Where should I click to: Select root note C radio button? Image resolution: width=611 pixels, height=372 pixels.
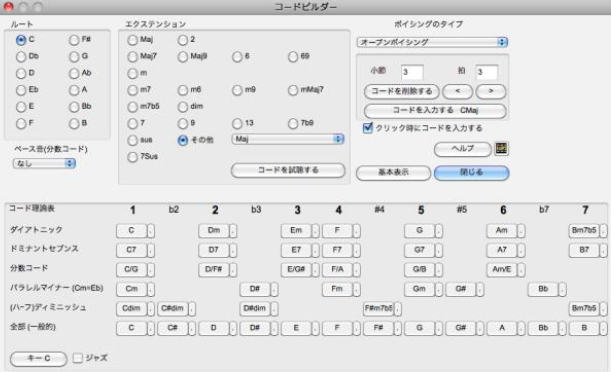(21, 40)
